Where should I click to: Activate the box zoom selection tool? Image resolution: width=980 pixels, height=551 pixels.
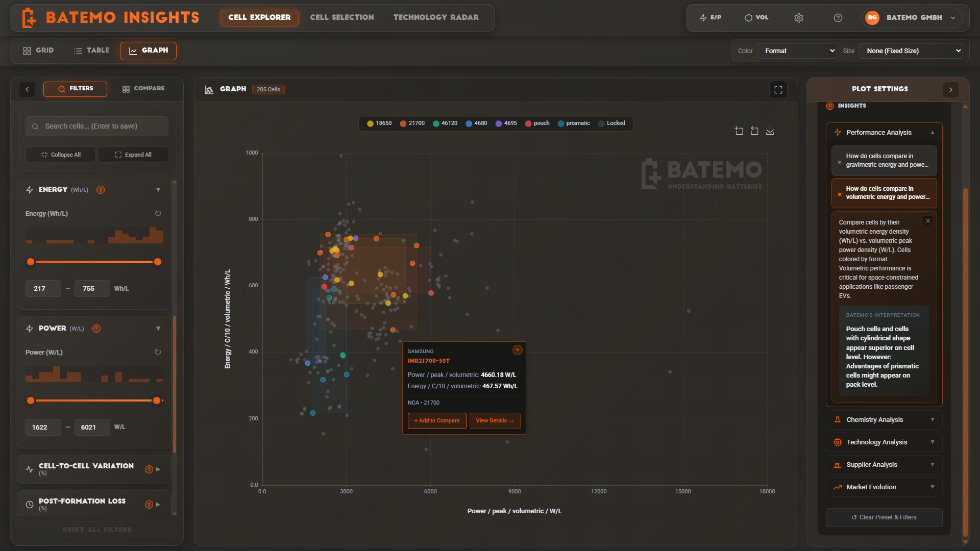(x=739, y=131)
